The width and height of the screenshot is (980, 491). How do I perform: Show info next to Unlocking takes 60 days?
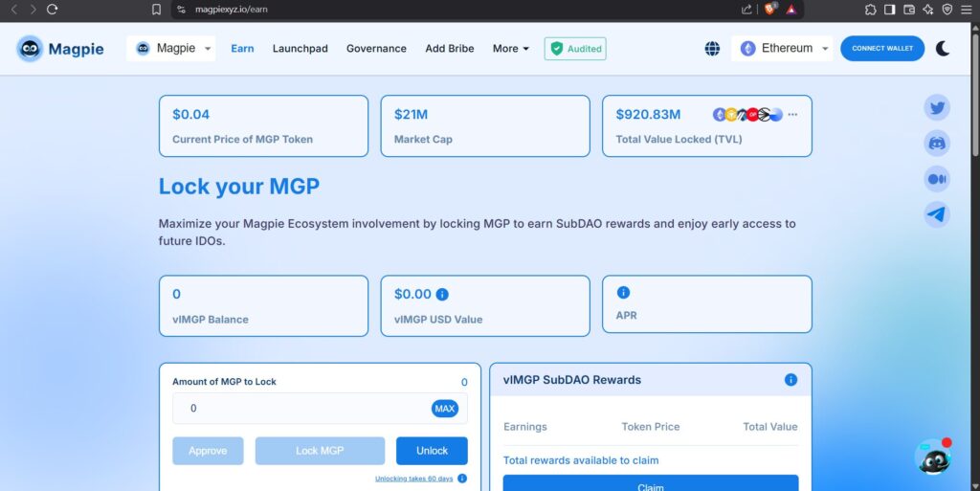coord(462,479)
